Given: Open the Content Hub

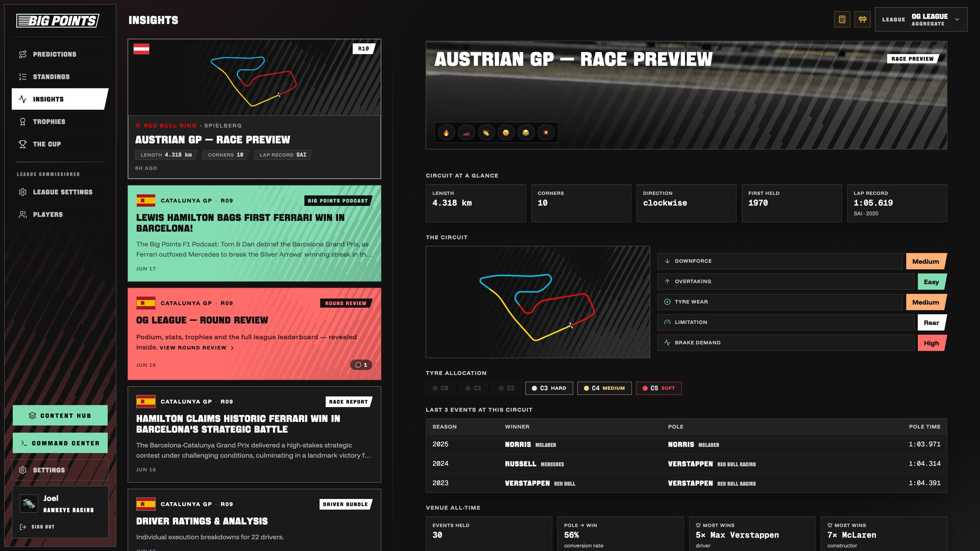Looking at the screenshot, I should (60, 415).
